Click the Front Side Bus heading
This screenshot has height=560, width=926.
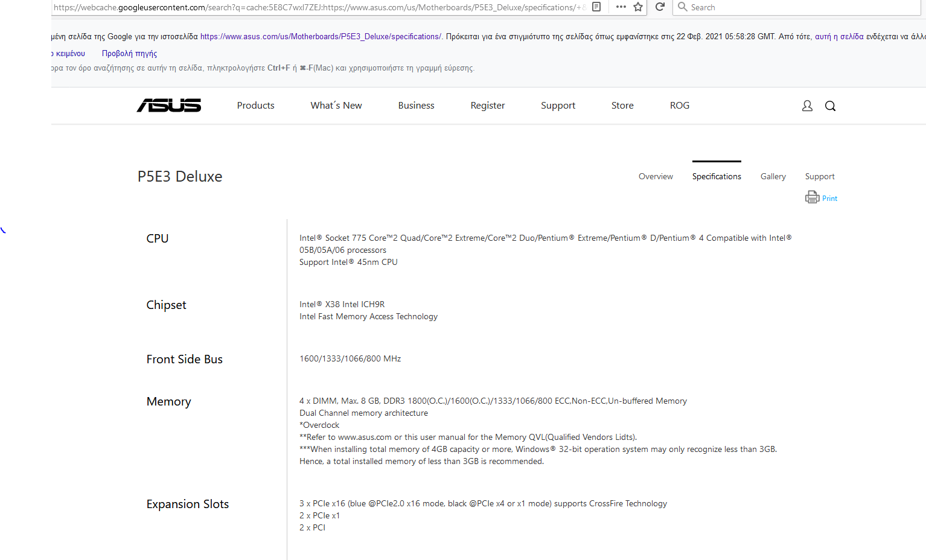click(184, 359)
